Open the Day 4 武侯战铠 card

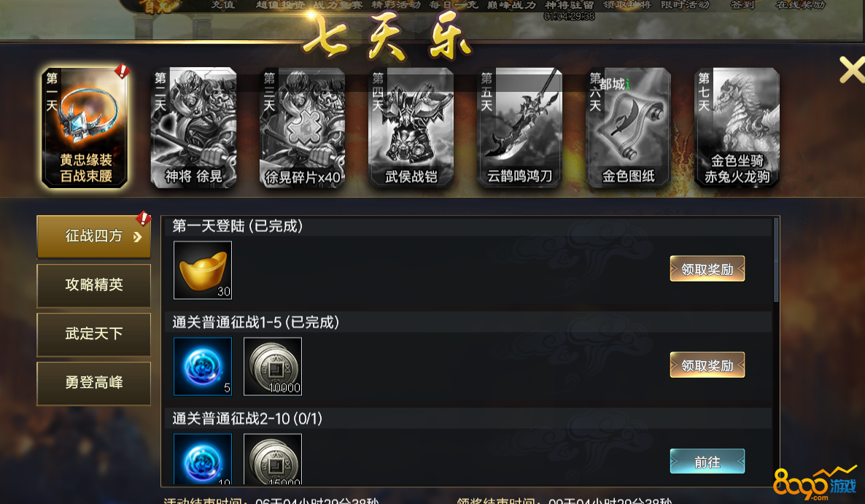point(411,128)
